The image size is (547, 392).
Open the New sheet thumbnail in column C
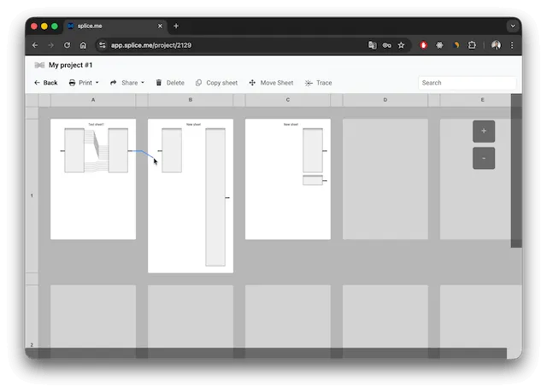coord(288,179)
